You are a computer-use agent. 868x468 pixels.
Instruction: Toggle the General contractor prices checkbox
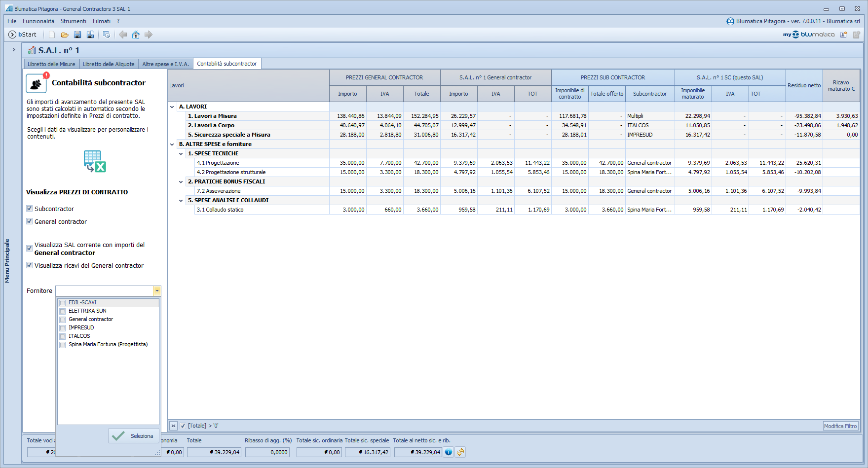point(30,221)
